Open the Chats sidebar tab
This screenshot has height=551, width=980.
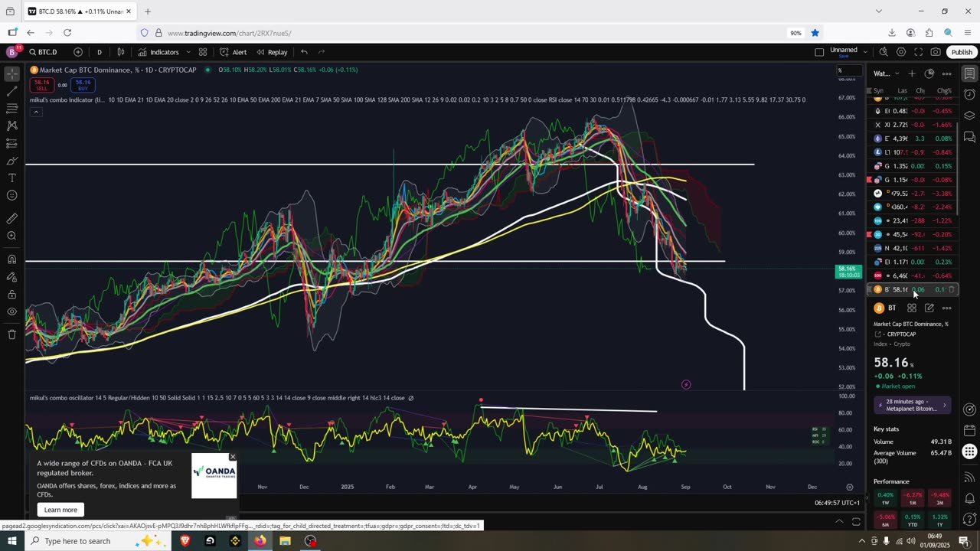[x=969, y=137]
